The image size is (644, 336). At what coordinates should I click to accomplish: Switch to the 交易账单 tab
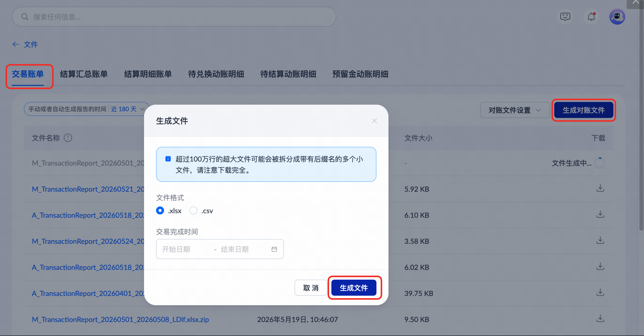(28, 74)
